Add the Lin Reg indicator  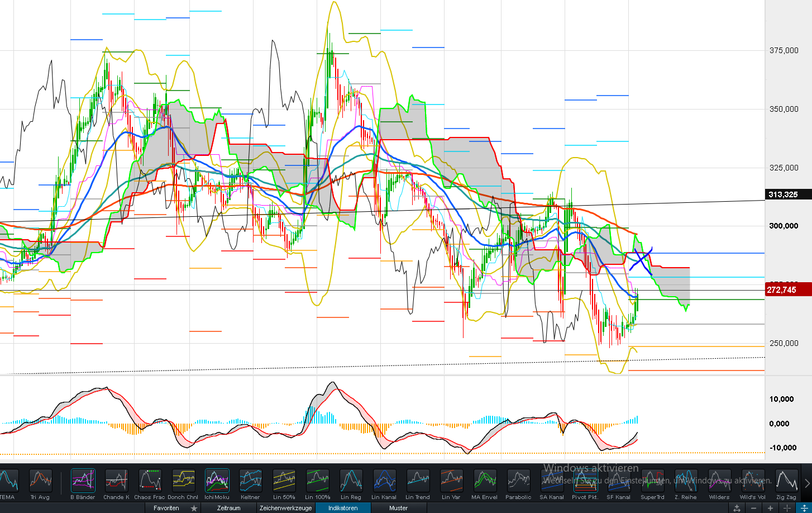[x=351, y=484]
